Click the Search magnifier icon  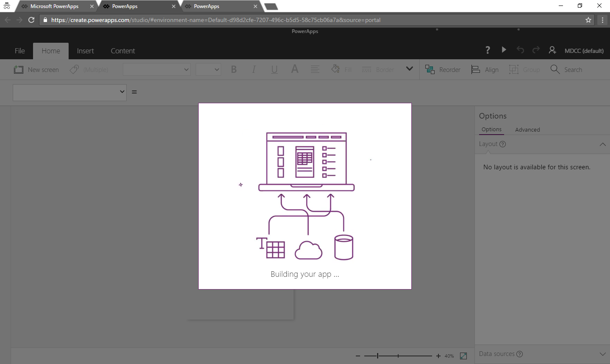tap(555, 69)
